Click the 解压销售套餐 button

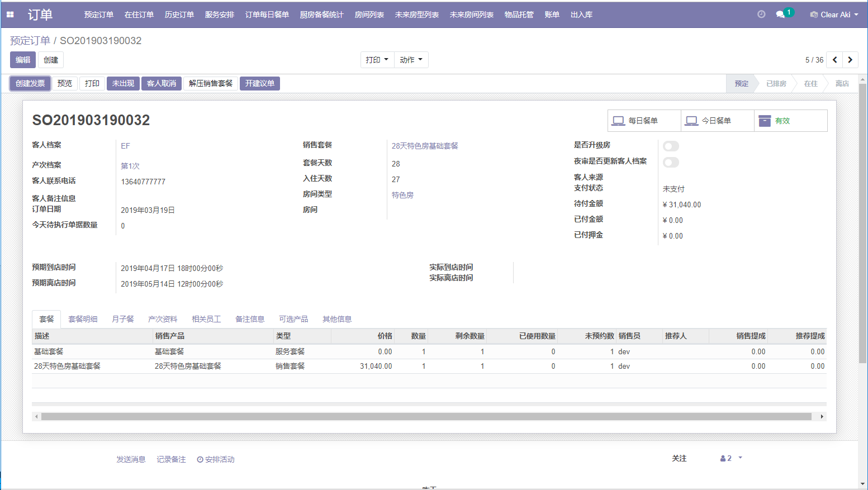tap(211, 83)
